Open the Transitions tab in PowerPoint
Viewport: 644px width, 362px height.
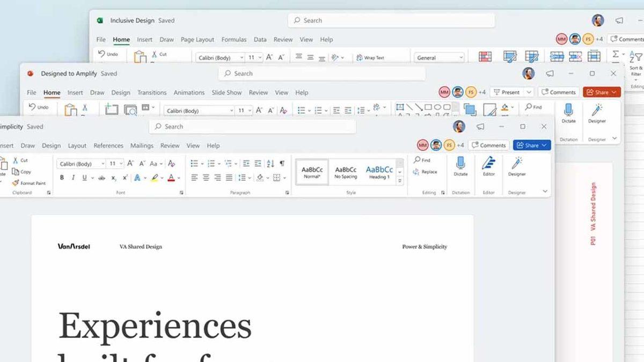click(x=152, y=92)
